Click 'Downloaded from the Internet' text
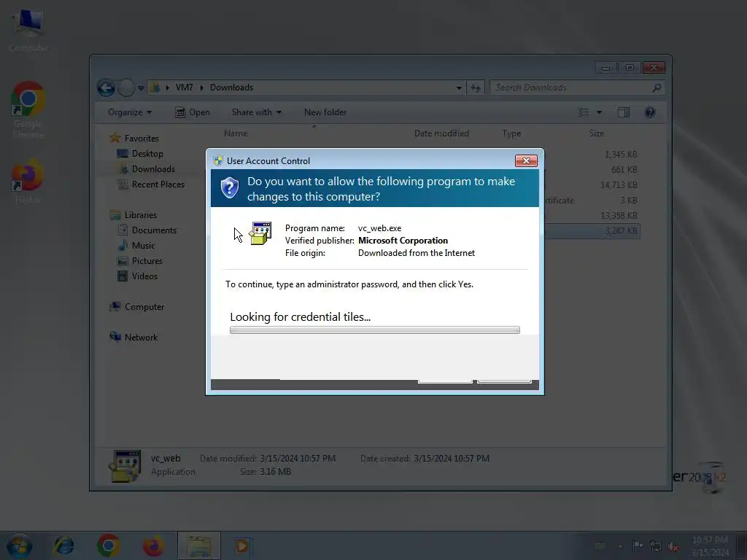This screenshot has height=560, width=747. 417,253
